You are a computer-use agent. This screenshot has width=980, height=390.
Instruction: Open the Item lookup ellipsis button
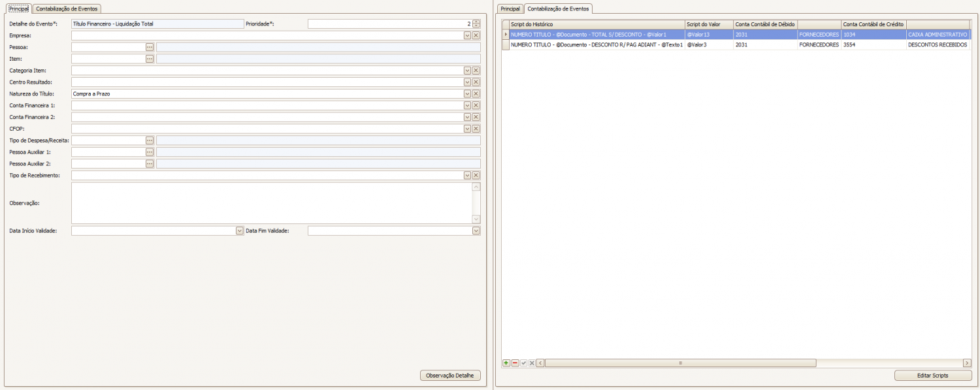150,59
